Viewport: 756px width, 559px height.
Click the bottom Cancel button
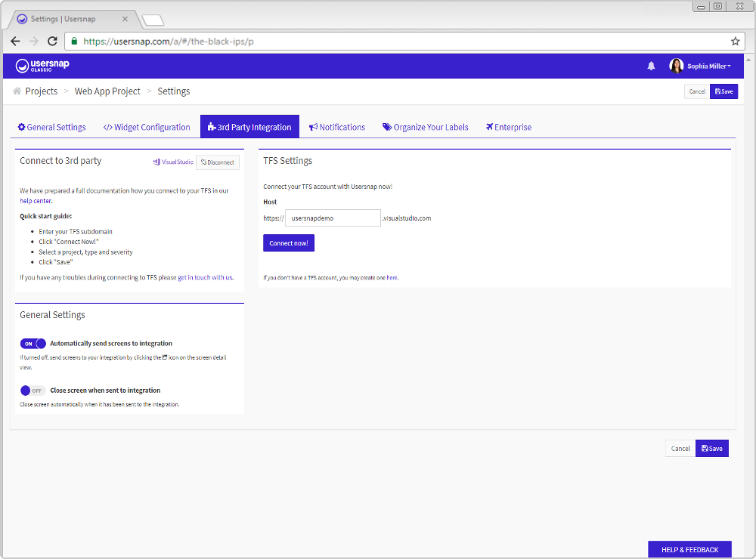[x=680, y=449]
